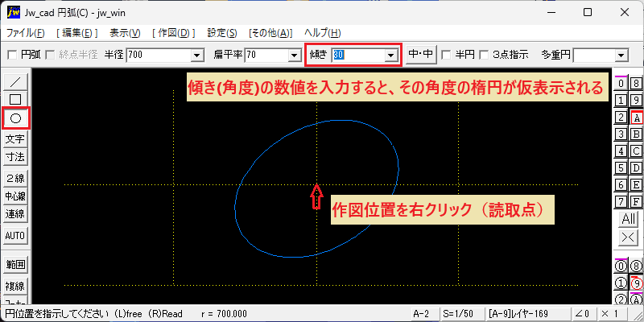Select layer D button

[x=636, y=168]
